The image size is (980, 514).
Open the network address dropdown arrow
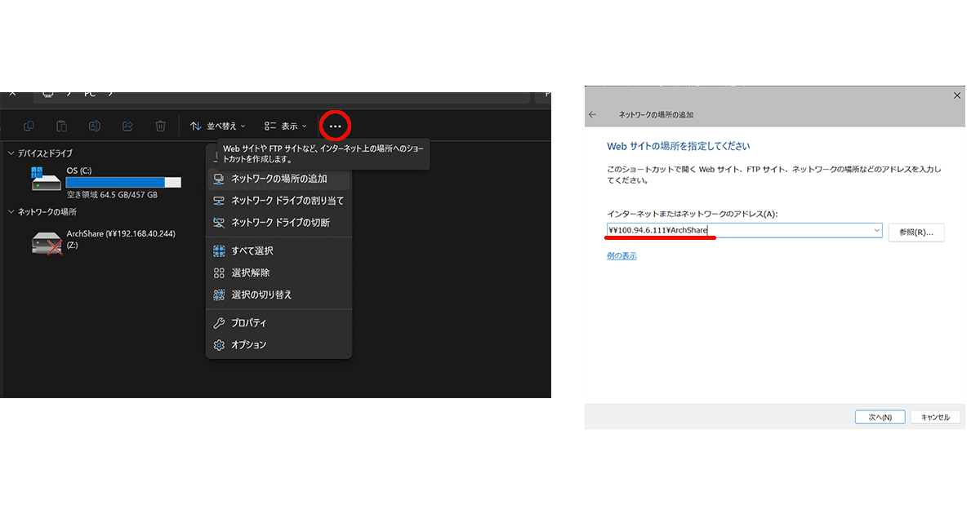[876, 230]
